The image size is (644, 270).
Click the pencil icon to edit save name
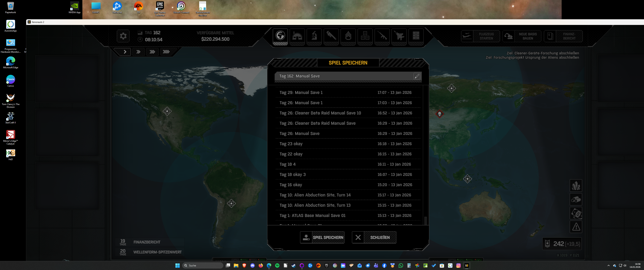pyautogui.click(x=417, y=76)
